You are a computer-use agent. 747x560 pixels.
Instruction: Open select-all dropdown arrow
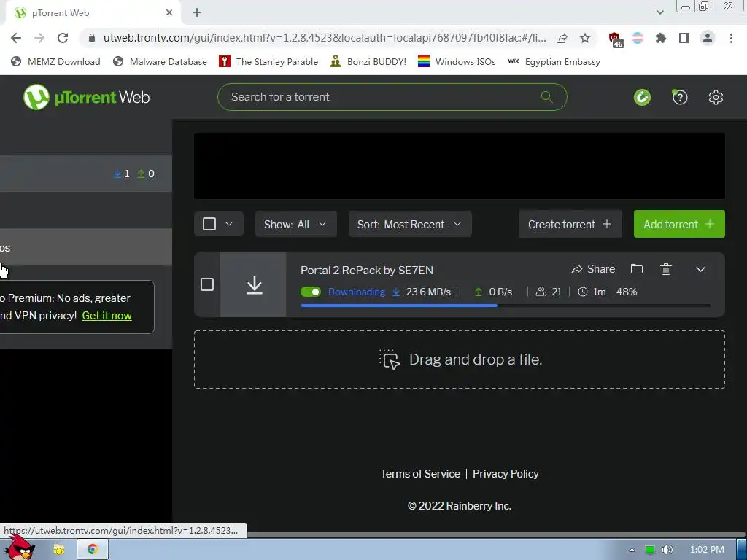tap(228, 224)
